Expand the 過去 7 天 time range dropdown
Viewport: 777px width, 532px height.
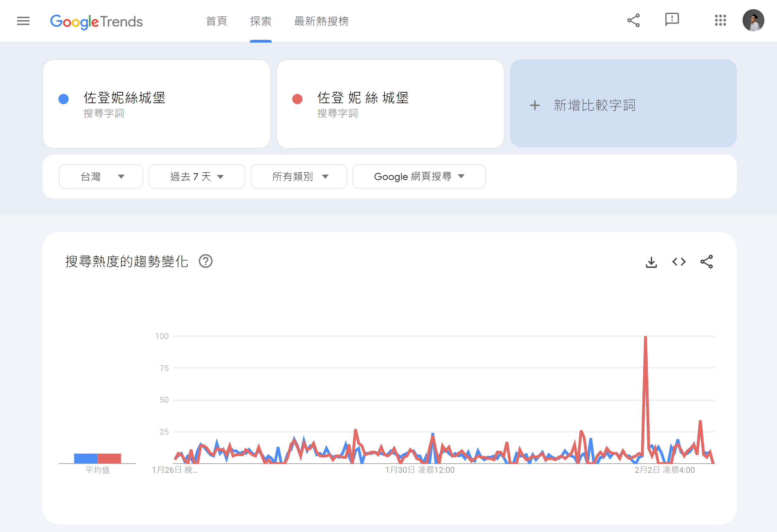tap(197, 176)
